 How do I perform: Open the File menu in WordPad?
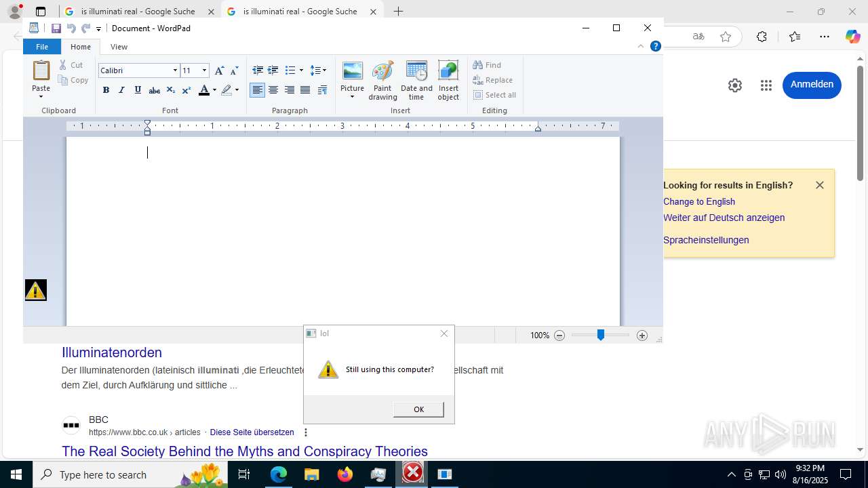(x=42, y=47)
